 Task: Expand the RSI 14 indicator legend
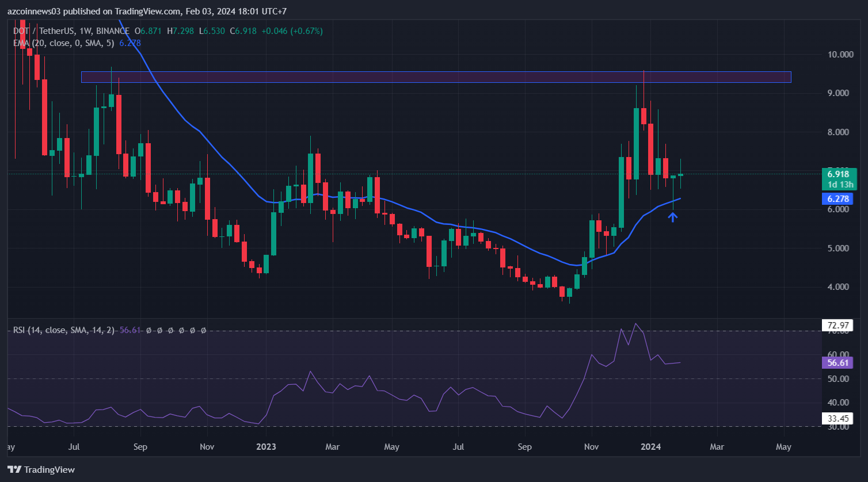(x=63, y=330)
